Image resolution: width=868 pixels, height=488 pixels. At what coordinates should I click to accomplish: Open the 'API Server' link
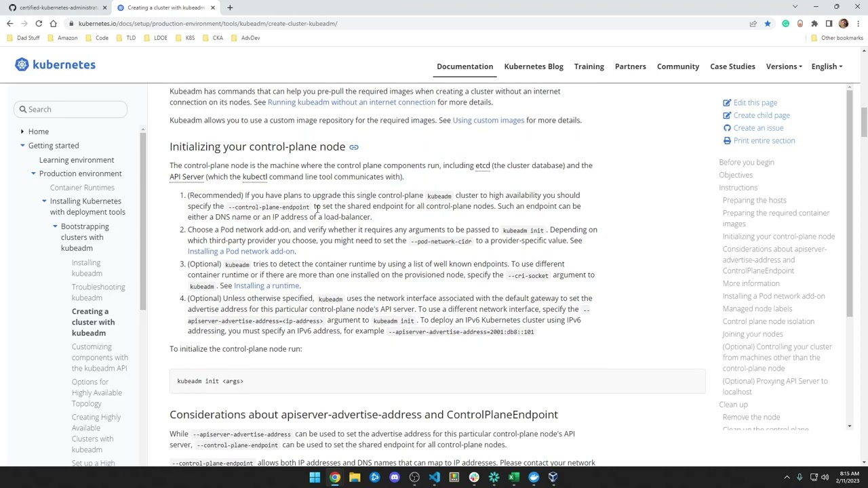click(x=186, y=177)
